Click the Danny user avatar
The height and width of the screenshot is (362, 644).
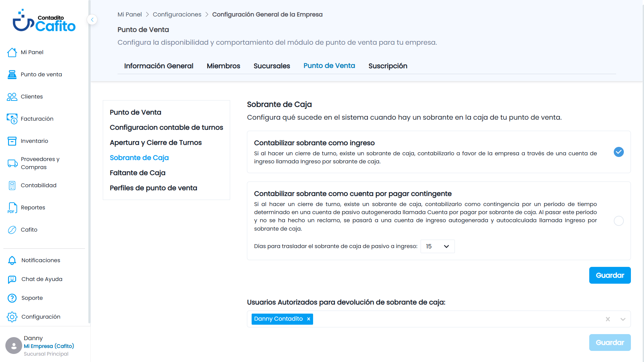pyautogui.click(x=14, y=346)
